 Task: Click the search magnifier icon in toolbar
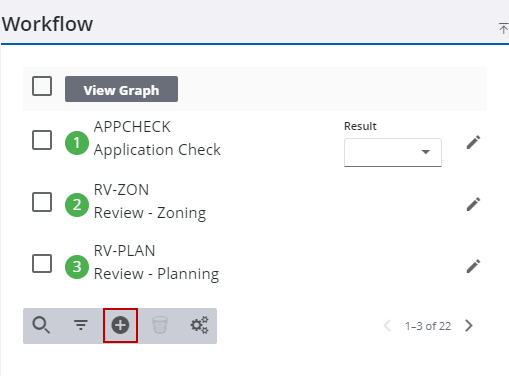(41, 325)
